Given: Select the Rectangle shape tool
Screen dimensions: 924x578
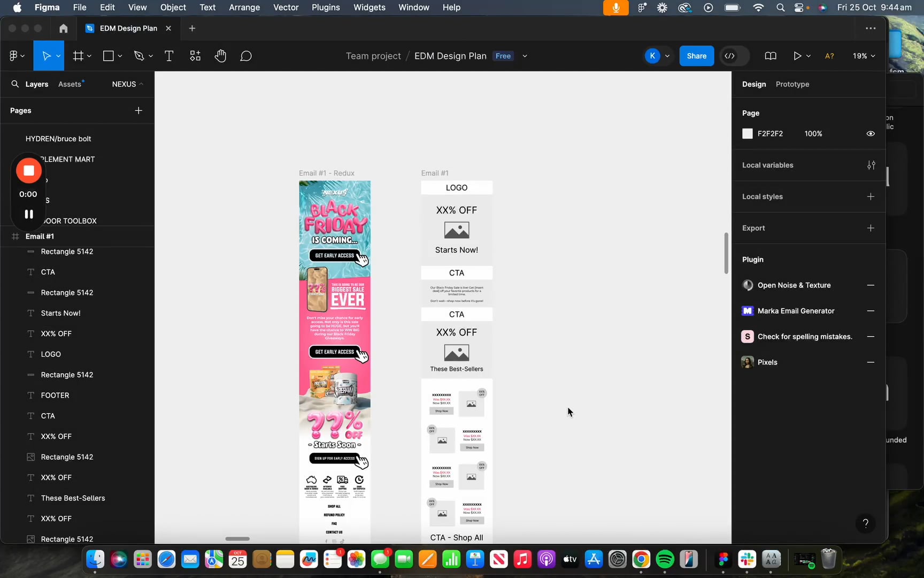Looking at the screenshot, I should point(109,56).
